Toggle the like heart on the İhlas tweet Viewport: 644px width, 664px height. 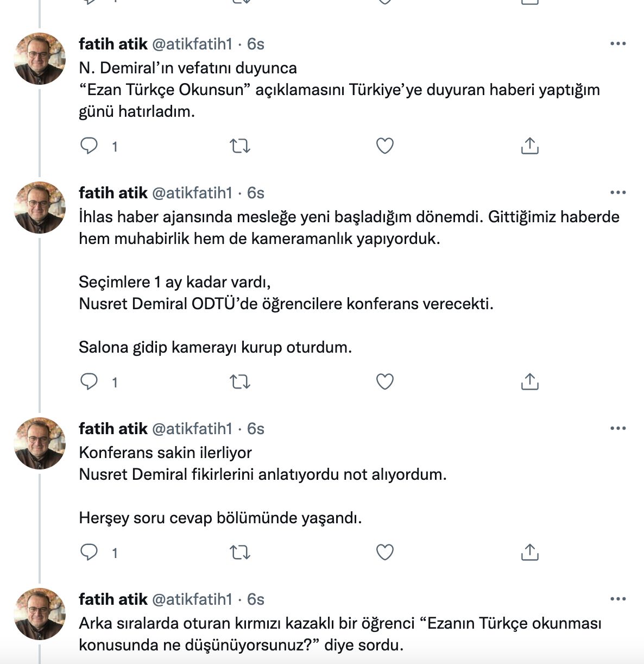pyautogui.click(x=384, y=382)
